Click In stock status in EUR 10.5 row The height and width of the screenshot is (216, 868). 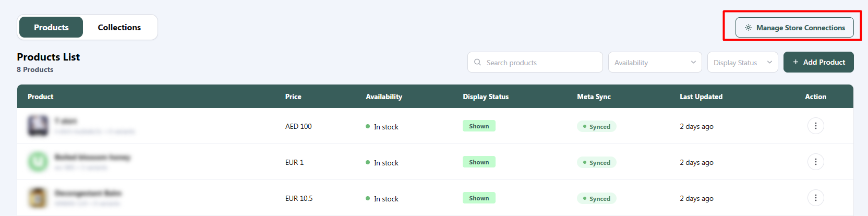(382, 199)
